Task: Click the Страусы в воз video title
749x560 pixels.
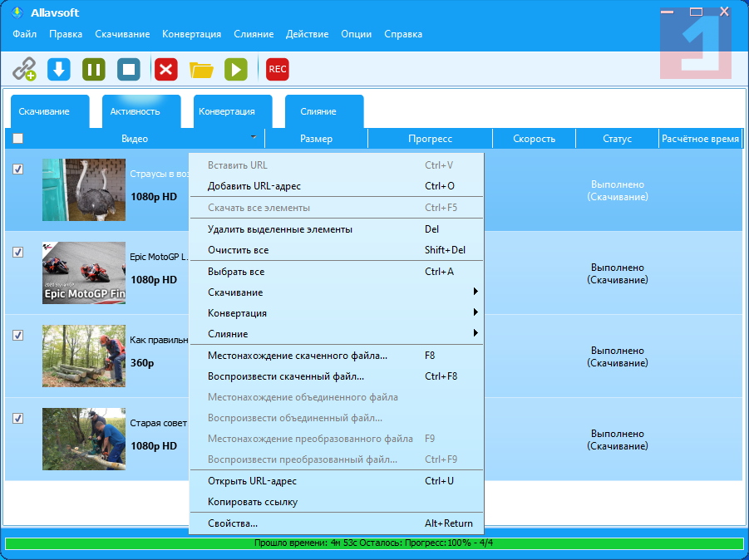Action: click(160, 174)
